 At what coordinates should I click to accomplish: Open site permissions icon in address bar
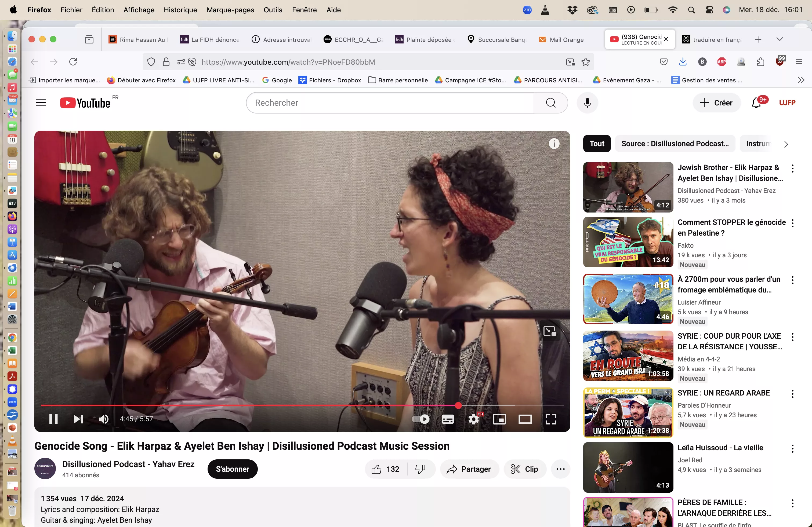click(x=181, y=62)
